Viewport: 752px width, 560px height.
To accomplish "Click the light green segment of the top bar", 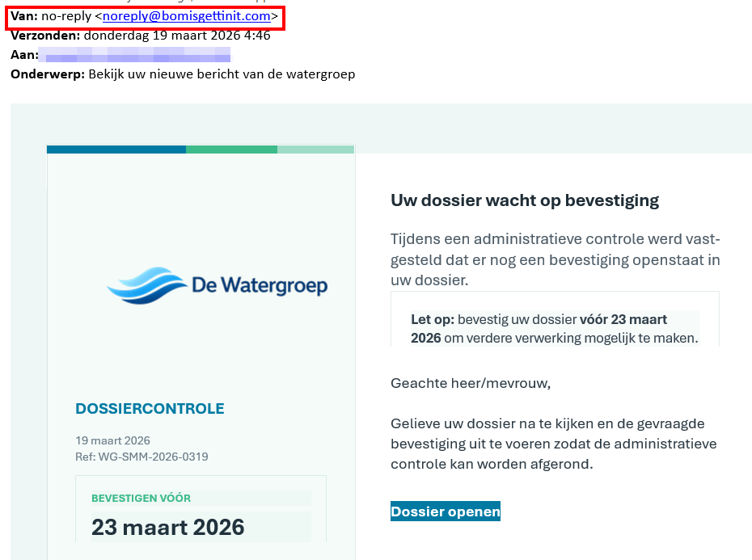I will pyautogui.click(x=315, y=149).
